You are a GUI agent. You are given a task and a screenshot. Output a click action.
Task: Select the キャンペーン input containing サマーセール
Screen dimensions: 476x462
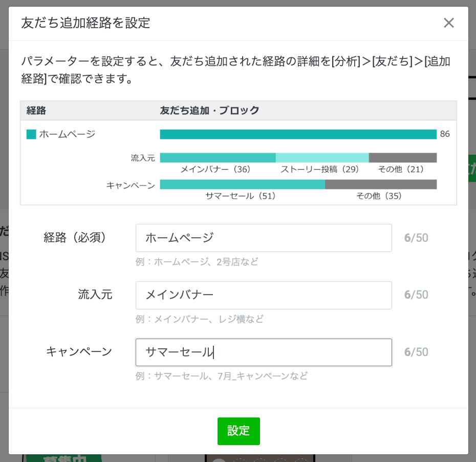click(264, 352)
